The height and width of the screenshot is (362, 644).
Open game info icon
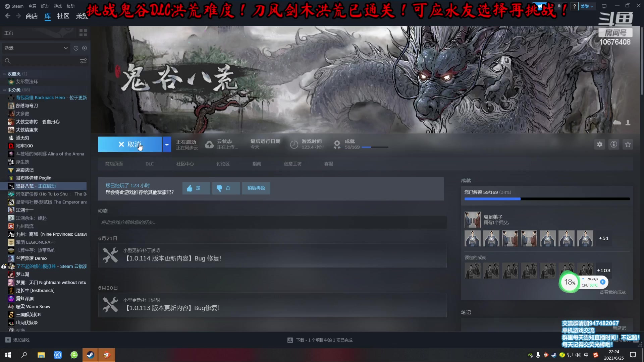(x=614, y=144)
